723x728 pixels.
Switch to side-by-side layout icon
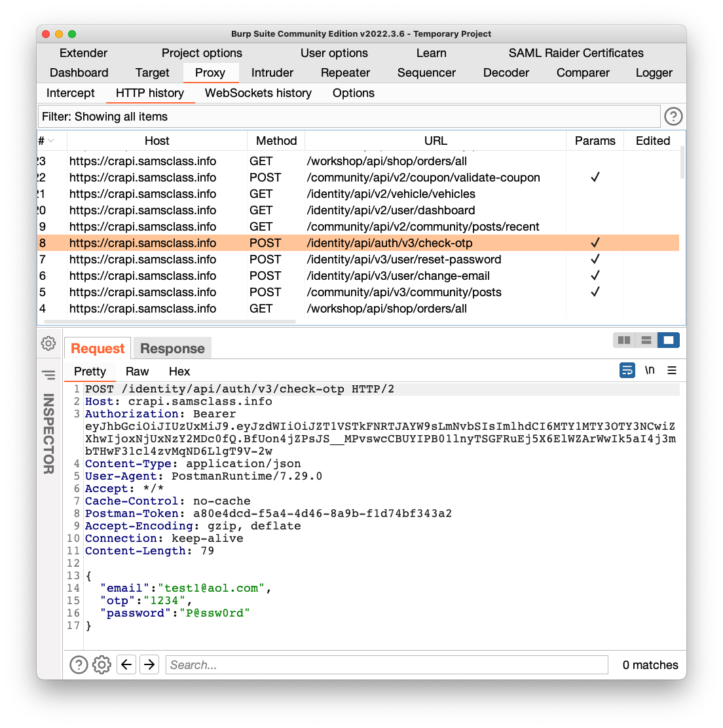623,340
